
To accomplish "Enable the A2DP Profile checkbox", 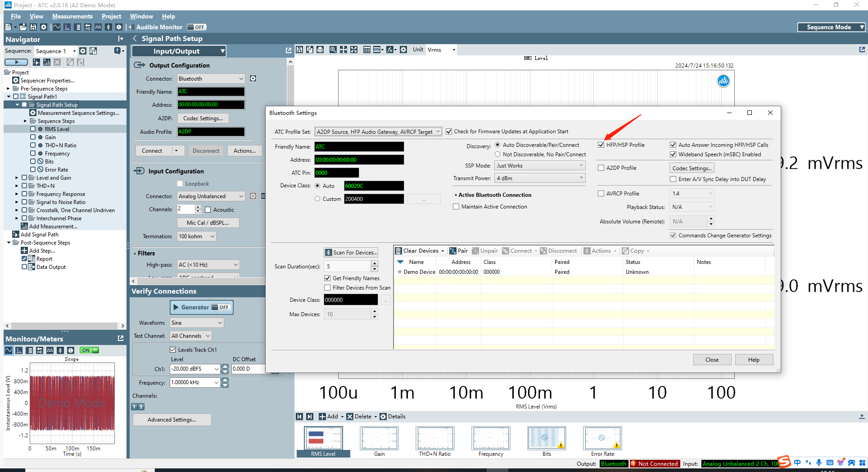I will [601, 168].
